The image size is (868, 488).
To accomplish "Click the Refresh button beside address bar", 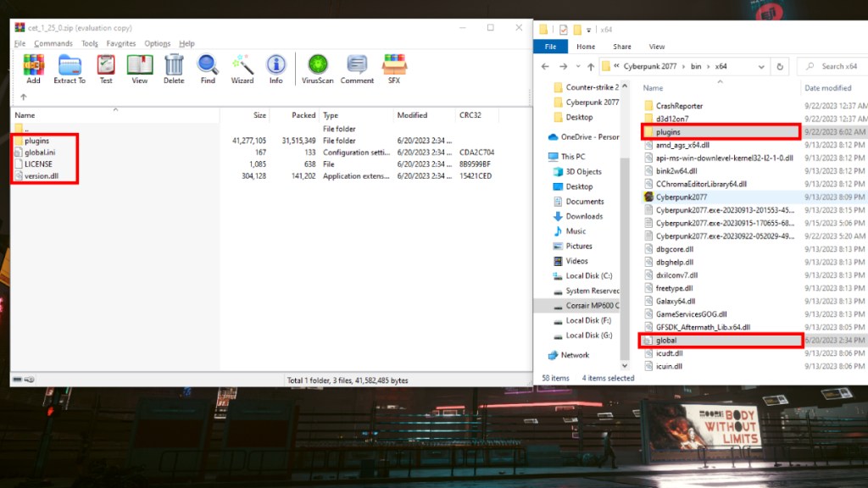I will [x=780, y=66].
